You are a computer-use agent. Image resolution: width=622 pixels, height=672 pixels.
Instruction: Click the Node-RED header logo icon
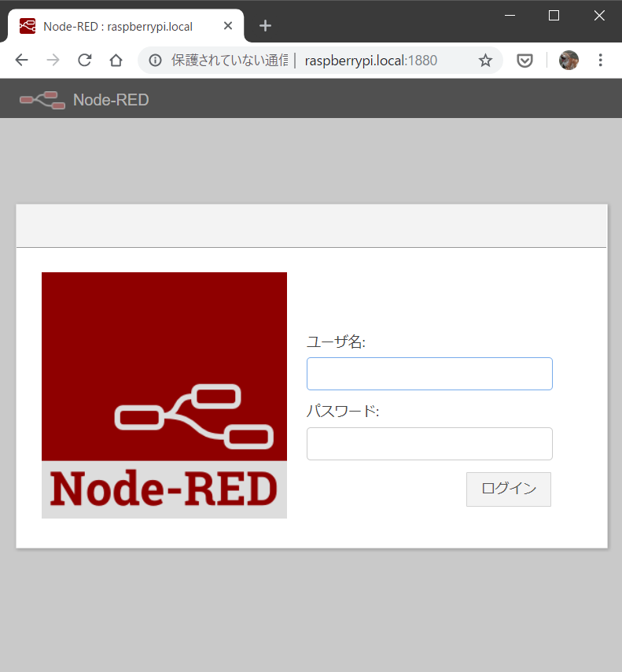[42, 100]
